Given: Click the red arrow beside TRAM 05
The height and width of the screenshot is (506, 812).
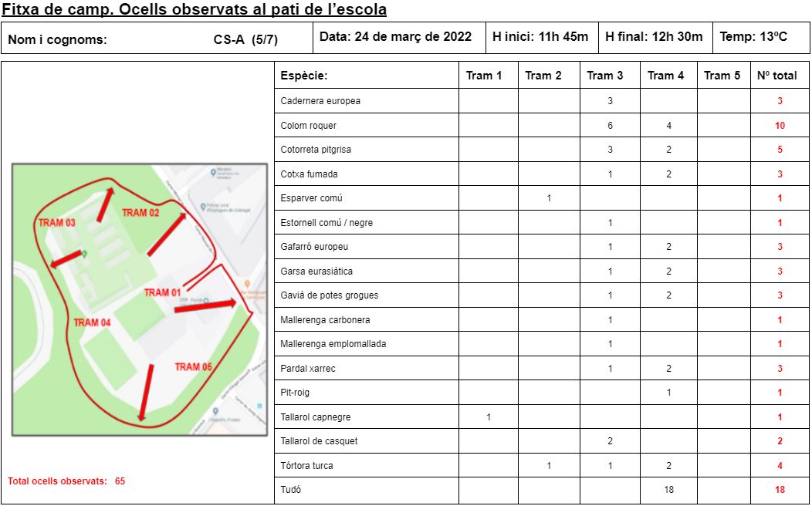Looking at the screenshot, I should click(x=145, y=392).
